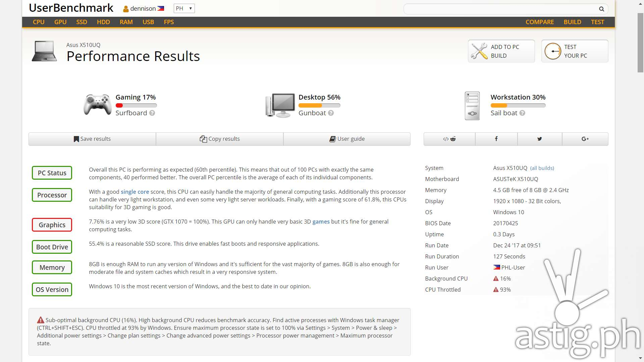The width and height of the screenshot is (644, 362).
Task: Click the ADD TO PC BUILD icon
Action: tap(480, 51)
